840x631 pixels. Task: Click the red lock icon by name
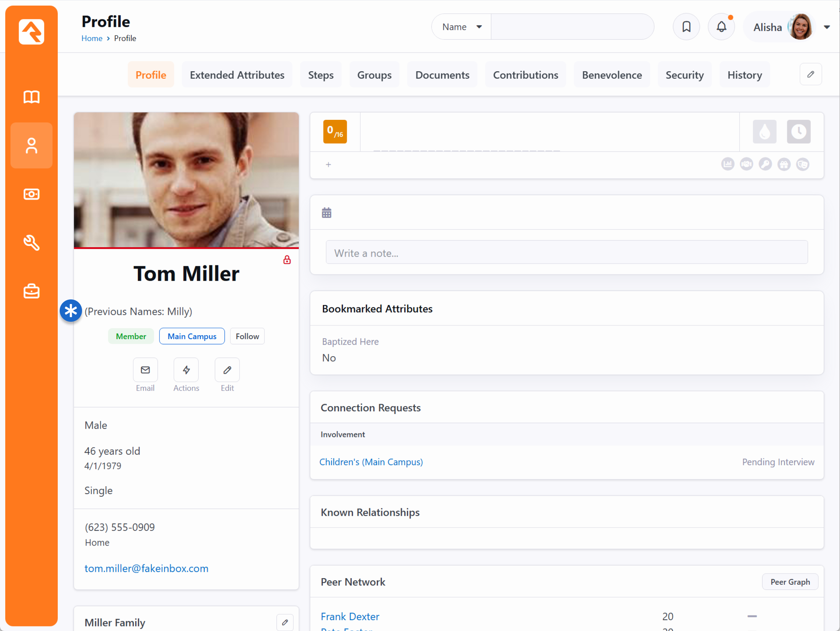click(x=287, y=260)
